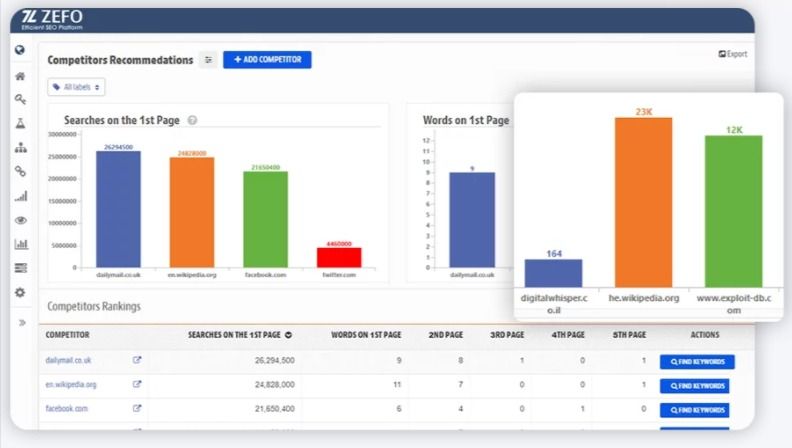Open facebook.com external link icon
The image size is (792, 448).
coord(137,408)
